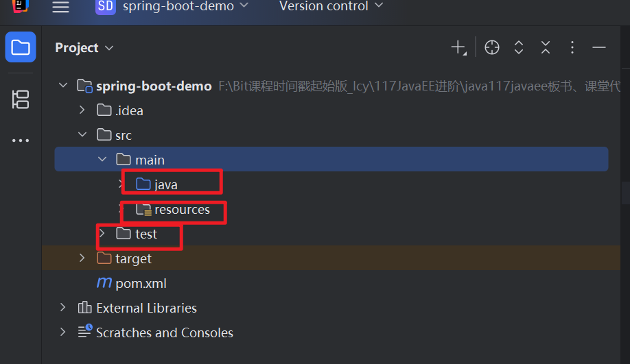Open the Project view dropdown
Screen dimensions: 630x364
point(84,48)
